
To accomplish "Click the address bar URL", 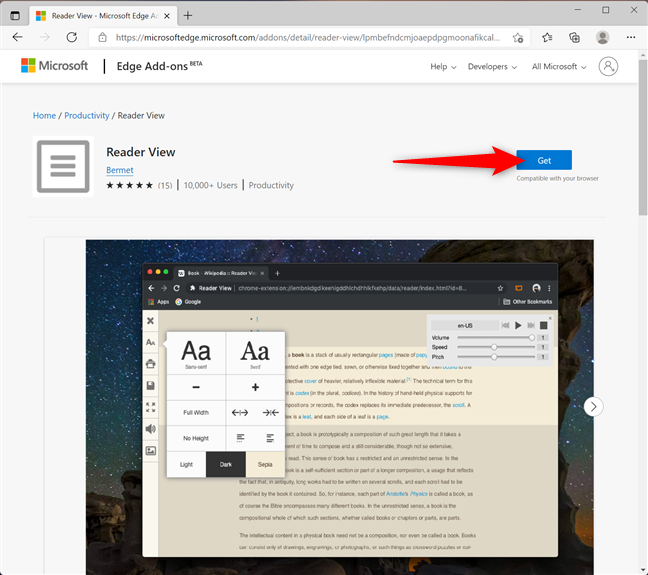I will click(307, 38).
